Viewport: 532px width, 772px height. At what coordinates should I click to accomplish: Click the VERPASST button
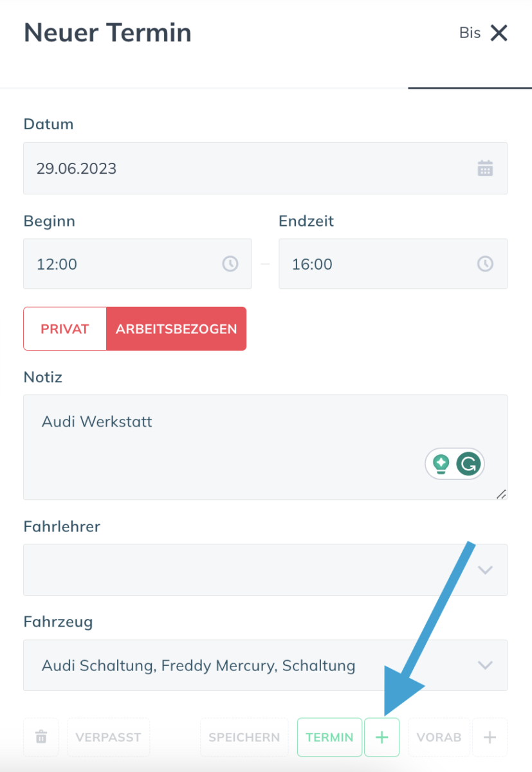(x=108, y=737)
